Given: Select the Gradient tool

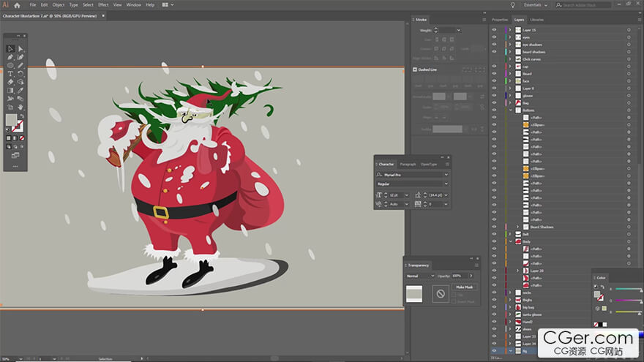Looking at the screenshot, I should tap(11, 90).
